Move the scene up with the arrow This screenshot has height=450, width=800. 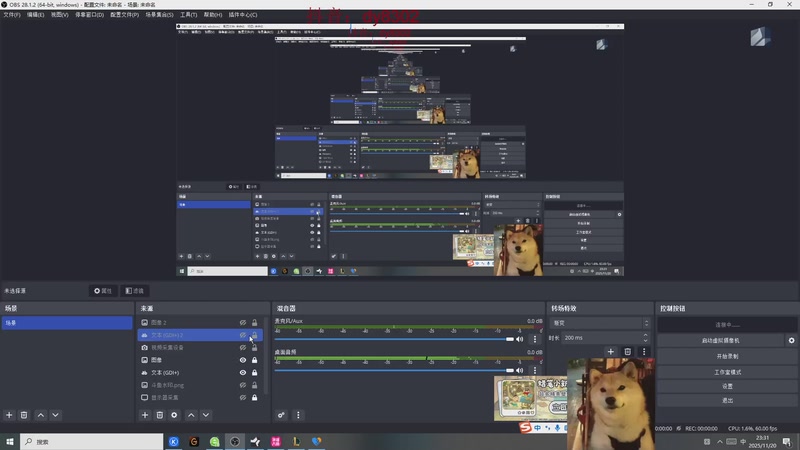(41, 415)
